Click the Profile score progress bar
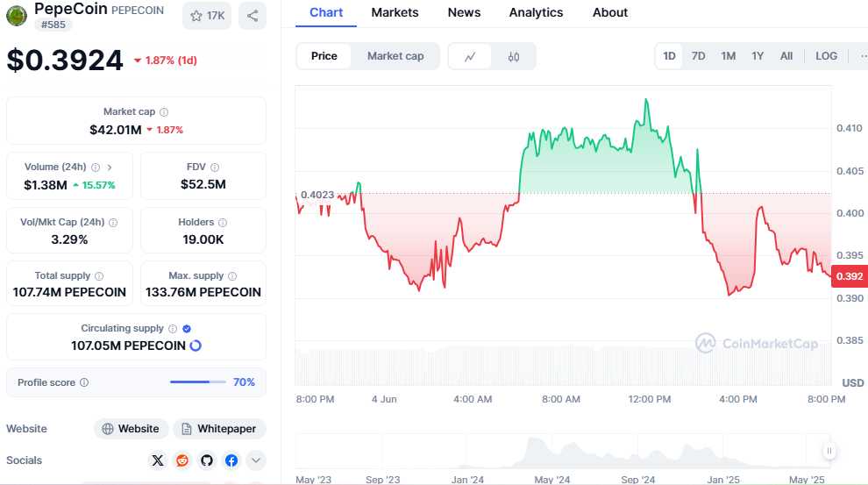 197,382
